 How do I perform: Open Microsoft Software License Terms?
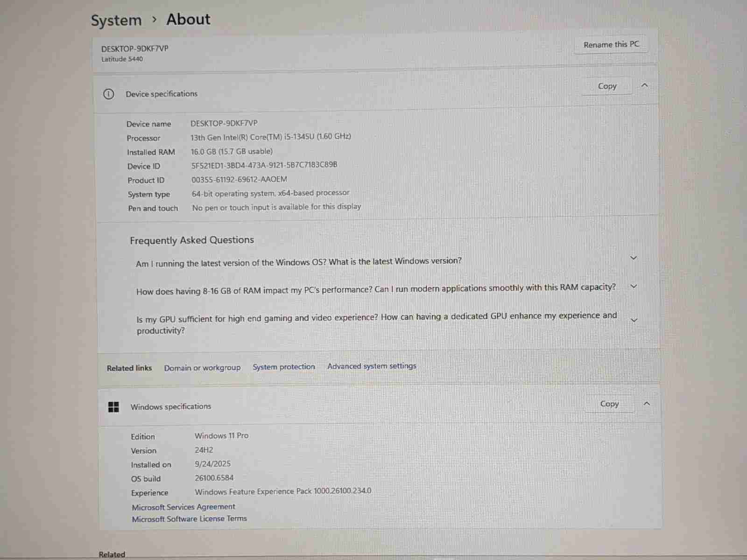tap(189, 519)
